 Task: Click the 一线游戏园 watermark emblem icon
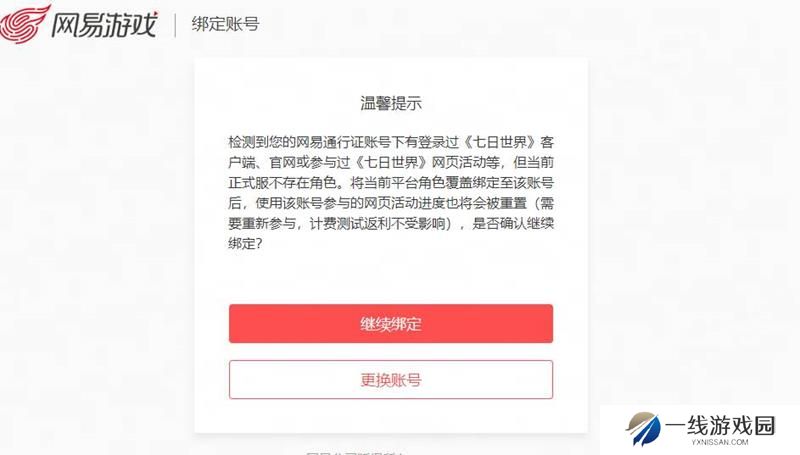tap(643, 428)
